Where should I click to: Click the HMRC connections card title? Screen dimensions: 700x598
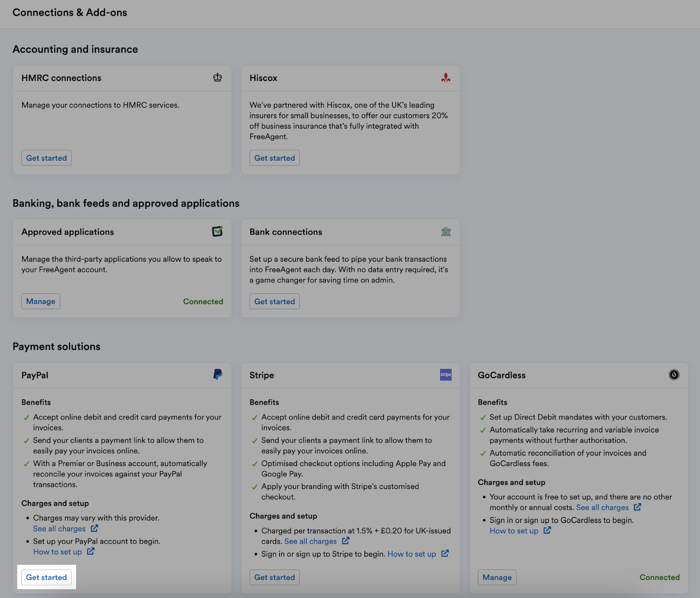pos(61,78)
